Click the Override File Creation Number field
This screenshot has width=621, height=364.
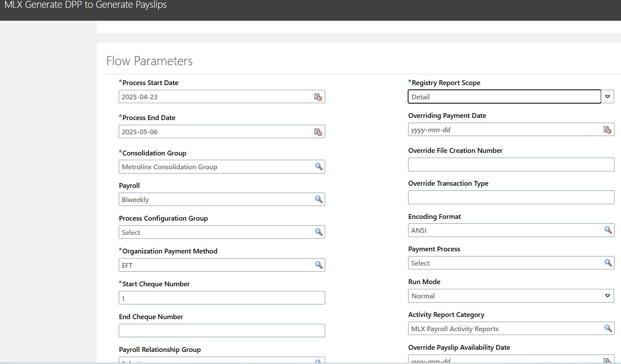coord(511,165)
